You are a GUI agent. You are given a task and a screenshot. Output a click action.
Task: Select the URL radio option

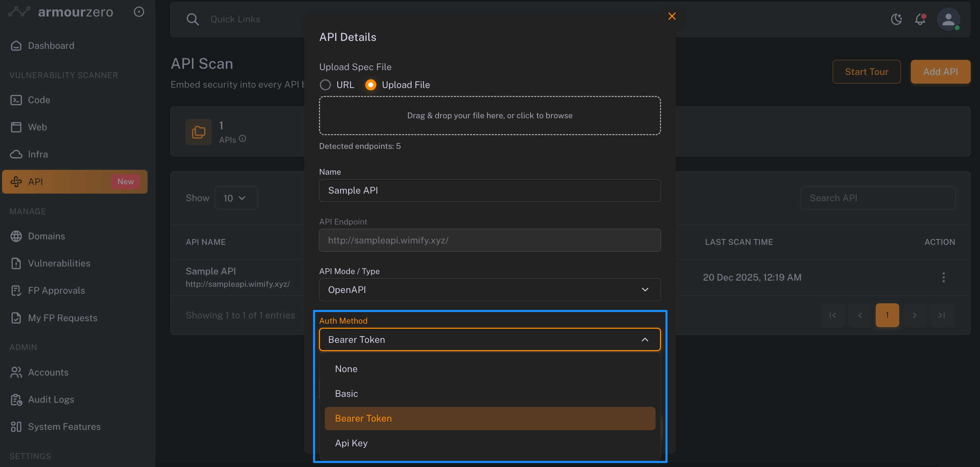(325, 85)
